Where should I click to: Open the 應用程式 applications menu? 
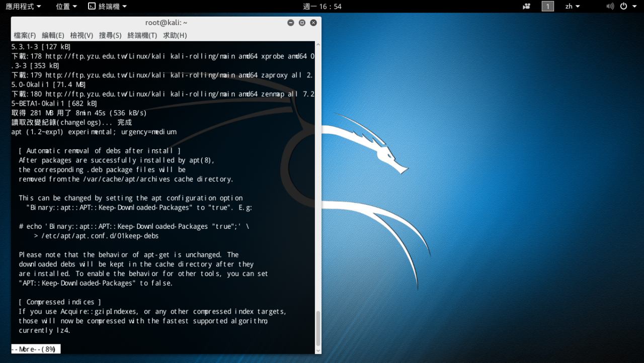coord(23,7)
